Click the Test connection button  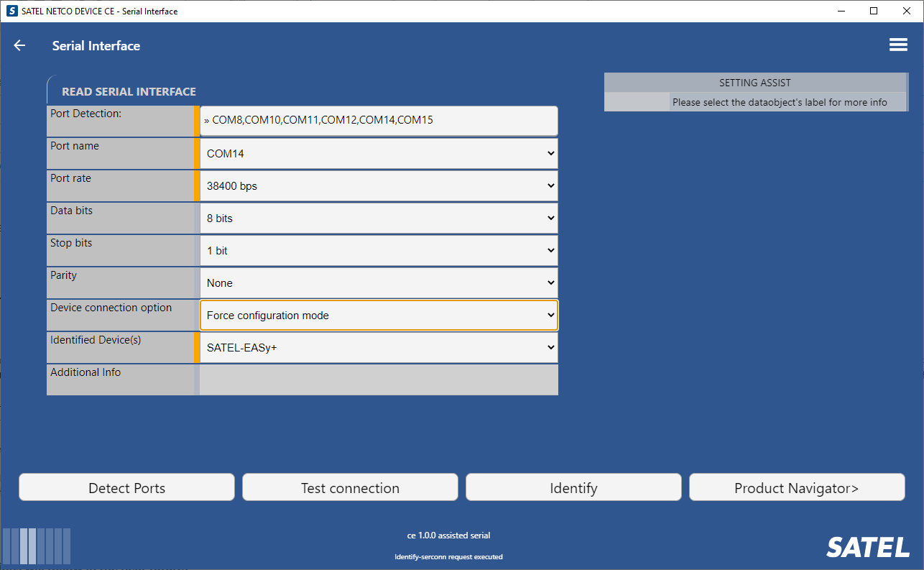(x=350, y=487)
